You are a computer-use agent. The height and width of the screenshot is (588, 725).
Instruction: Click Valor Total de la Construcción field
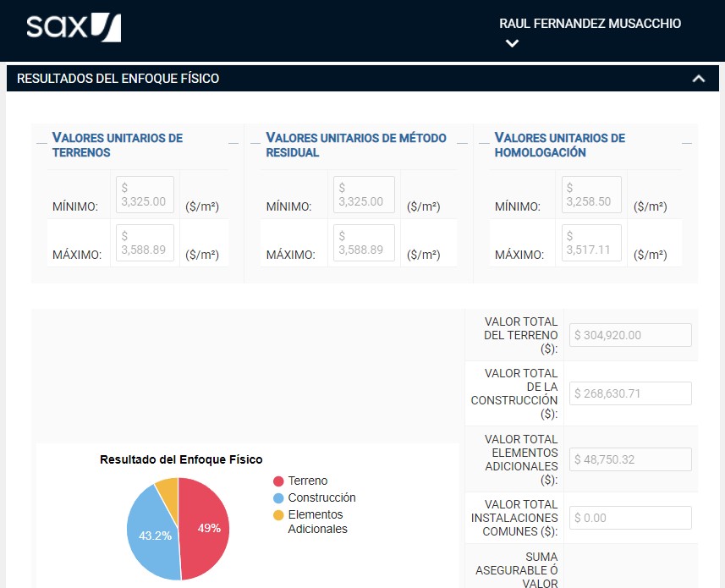pyautogui.click(x=630, y=393)
